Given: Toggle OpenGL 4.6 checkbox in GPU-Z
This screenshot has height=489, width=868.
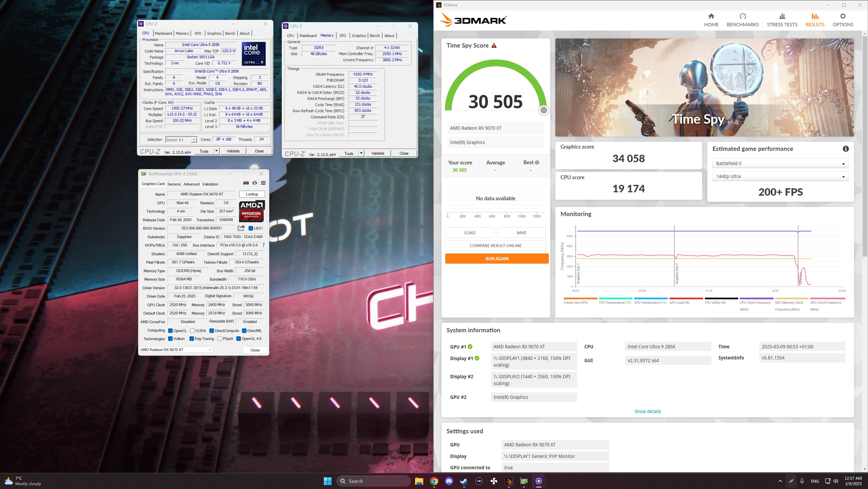Looking at the screenshot, I should click(239, 339).
